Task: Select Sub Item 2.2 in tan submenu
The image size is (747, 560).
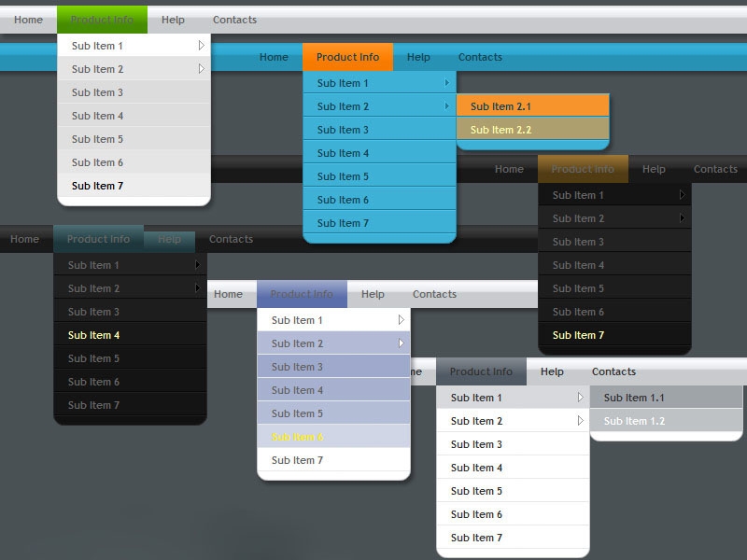Action: coord(532,130)
